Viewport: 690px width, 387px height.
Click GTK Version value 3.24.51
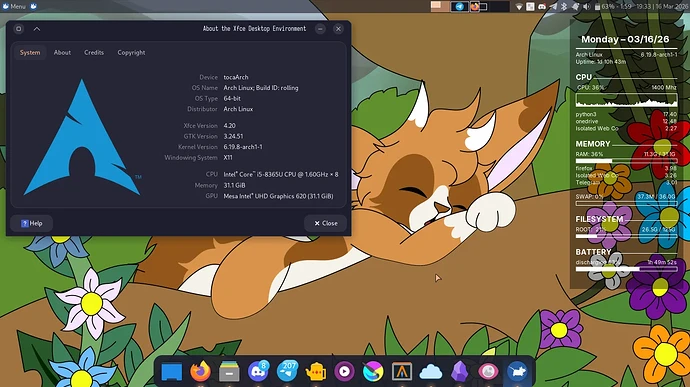[233, 136]
